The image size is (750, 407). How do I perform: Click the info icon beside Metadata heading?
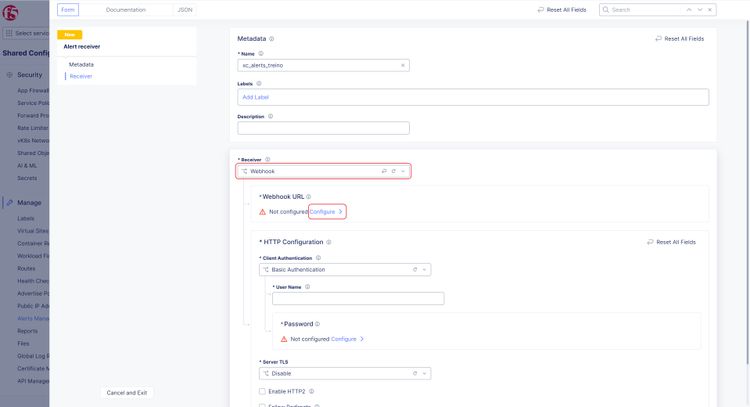pyautogui.click(x=271, y=39)
